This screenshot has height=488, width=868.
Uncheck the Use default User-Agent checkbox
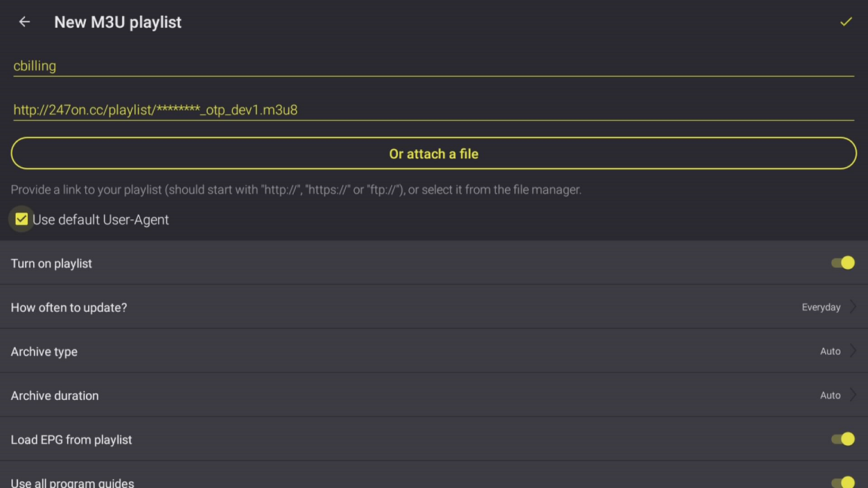click(x=22, y=219)
